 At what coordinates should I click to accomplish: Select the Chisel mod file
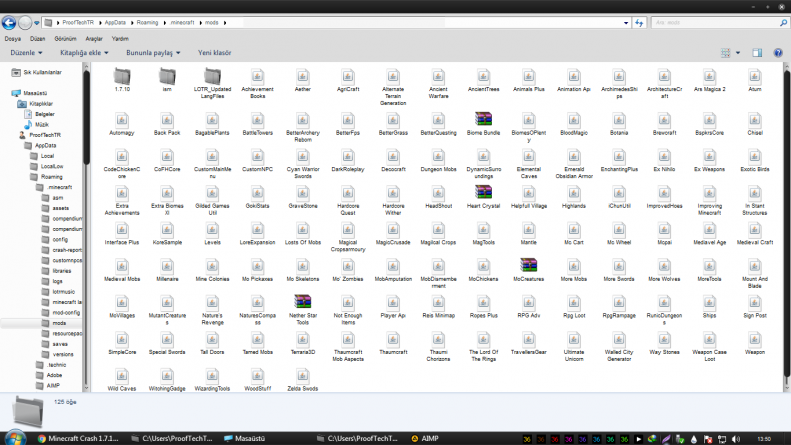pyautogui.click(x=755, y=124)
